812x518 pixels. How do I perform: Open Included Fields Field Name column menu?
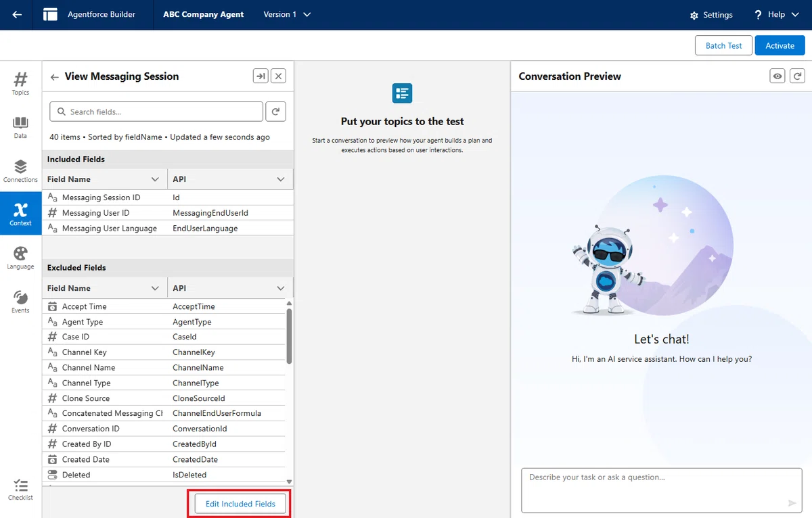click(x=155, y=179)
